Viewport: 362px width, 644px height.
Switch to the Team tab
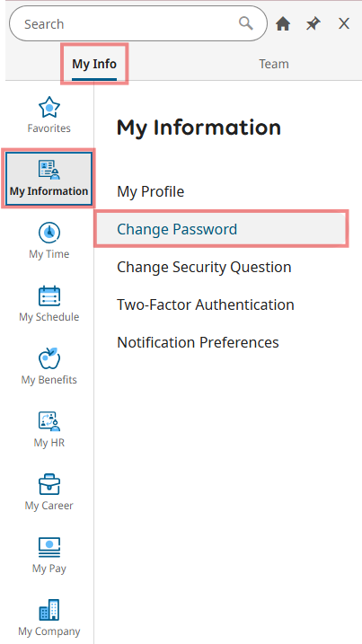click(x=274, y=64)
